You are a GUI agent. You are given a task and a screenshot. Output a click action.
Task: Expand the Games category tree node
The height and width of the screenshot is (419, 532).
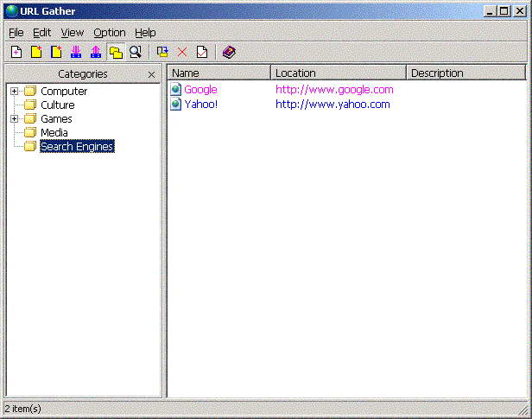15,119
